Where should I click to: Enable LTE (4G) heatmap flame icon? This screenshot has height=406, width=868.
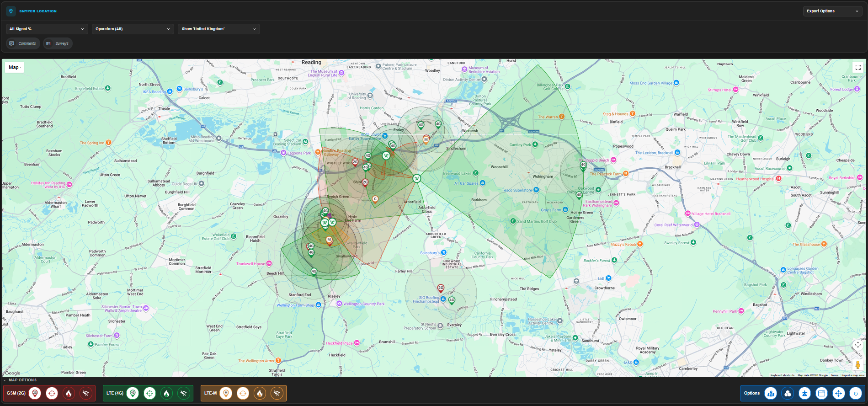pos(166,393)
